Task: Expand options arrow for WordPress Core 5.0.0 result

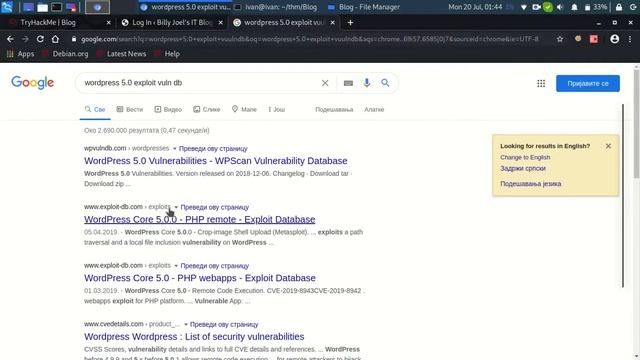Action: click(176, 207)
